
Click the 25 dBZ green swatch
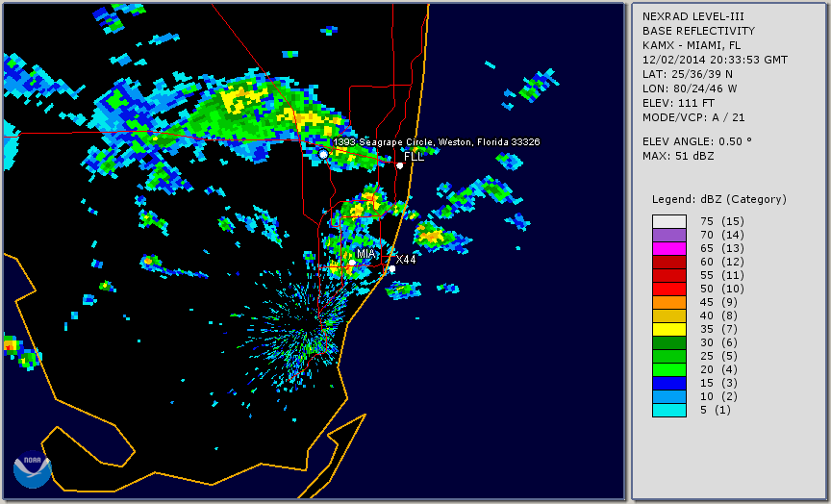[669, 356]
